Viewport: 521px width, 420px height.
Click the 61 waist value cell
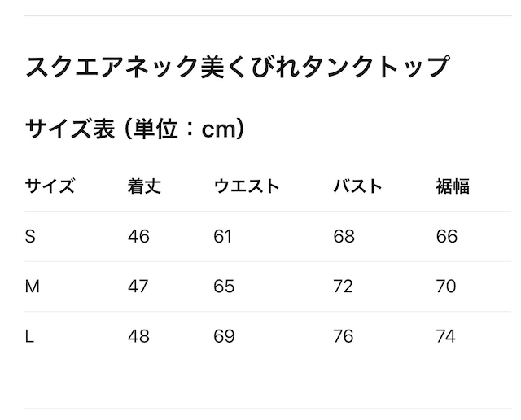pyautogui.click(x=223, y=237)
